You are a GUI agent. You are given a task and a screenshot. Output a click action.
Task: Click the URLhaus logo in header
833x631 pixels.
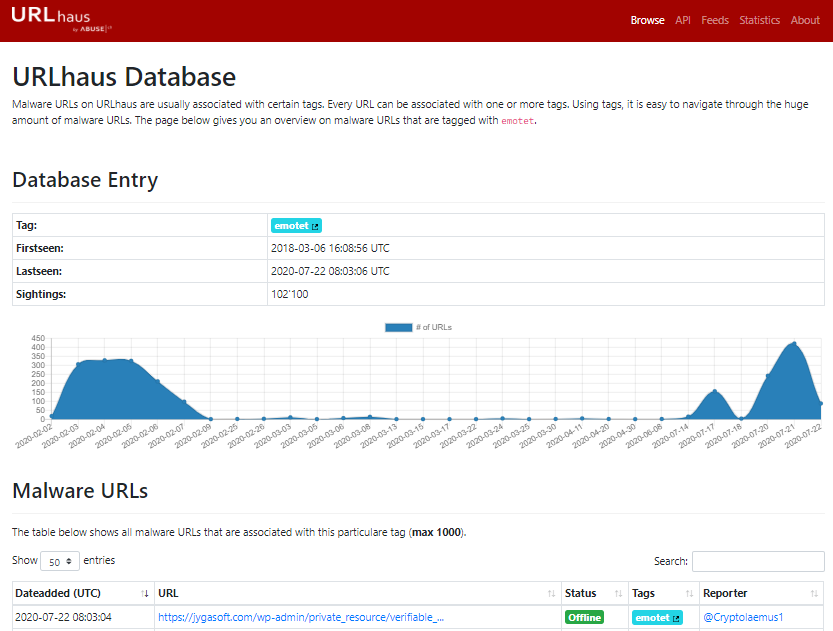61,19
